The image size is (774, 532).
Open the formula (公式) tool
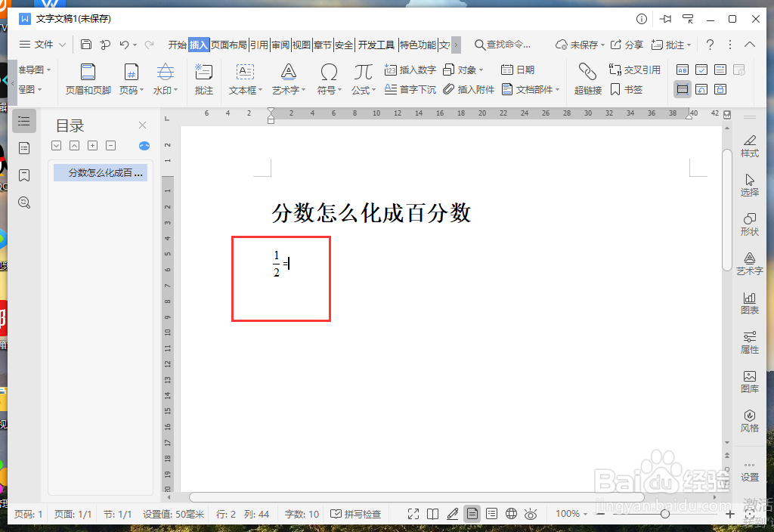point(364,79)
